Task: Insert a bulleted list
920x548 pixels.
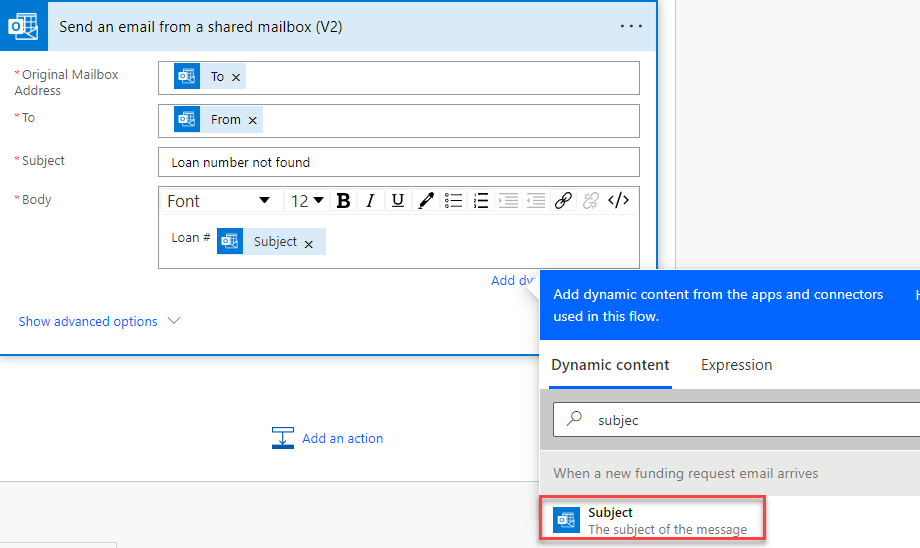Action: 454,201
